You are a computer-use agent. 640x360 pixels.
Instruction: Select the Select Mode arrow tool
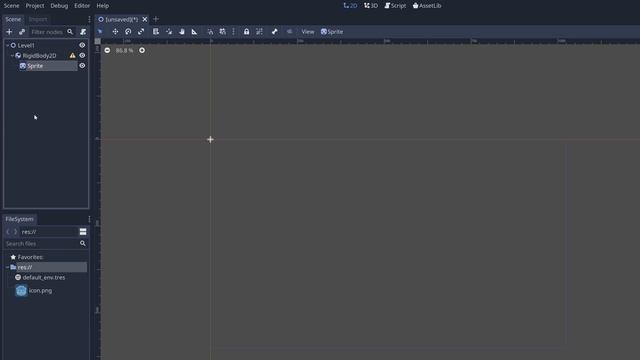point(100,31)
